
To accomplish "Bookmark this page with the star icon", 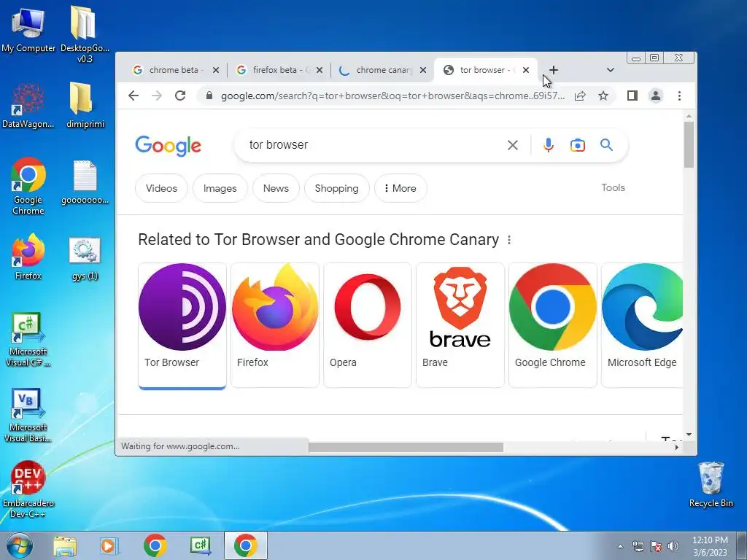I will (603, 96).
